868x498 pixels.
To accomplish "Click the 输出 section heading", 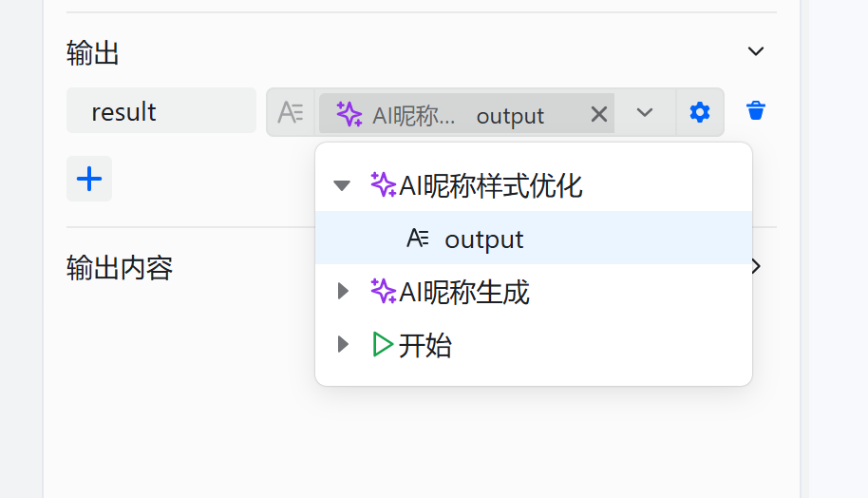I will coord(92,53).
